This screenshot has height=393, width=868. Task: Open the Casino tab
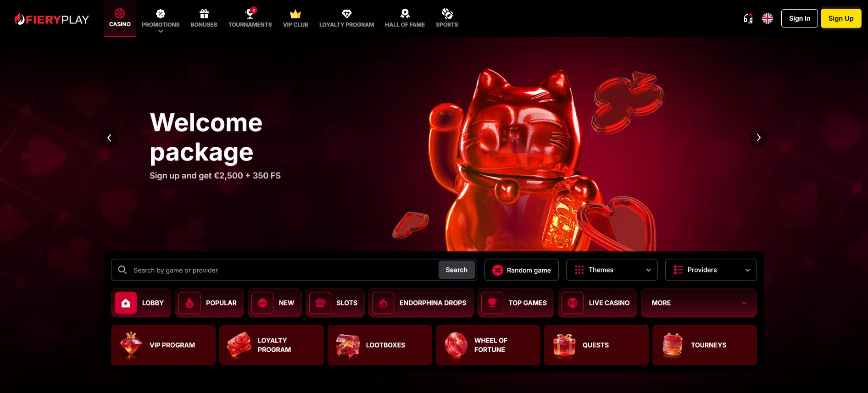pyautogui.click(x=120, y=18)
